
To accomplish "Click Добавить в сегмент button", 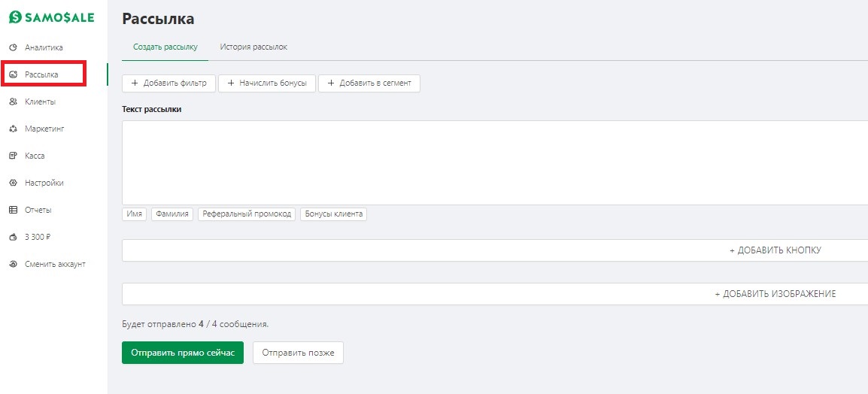I will [369, 83].
